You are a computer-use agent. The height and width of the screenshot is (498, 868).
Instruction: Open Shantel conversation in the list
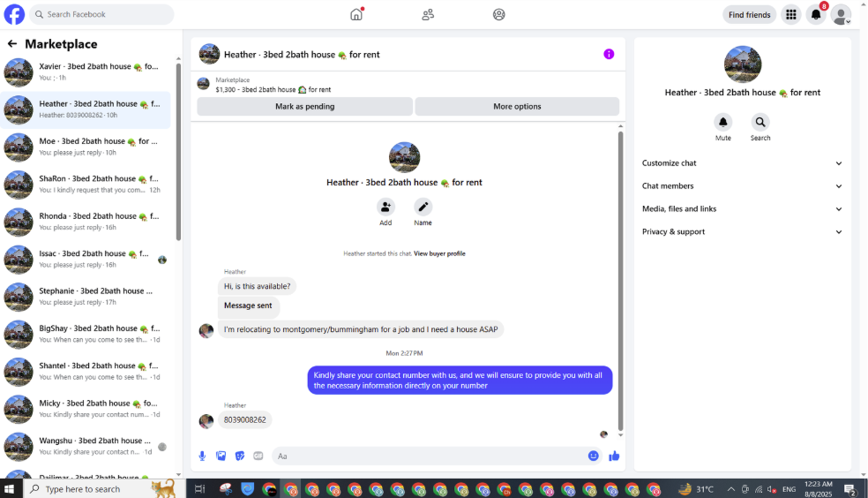coord(87,371)
